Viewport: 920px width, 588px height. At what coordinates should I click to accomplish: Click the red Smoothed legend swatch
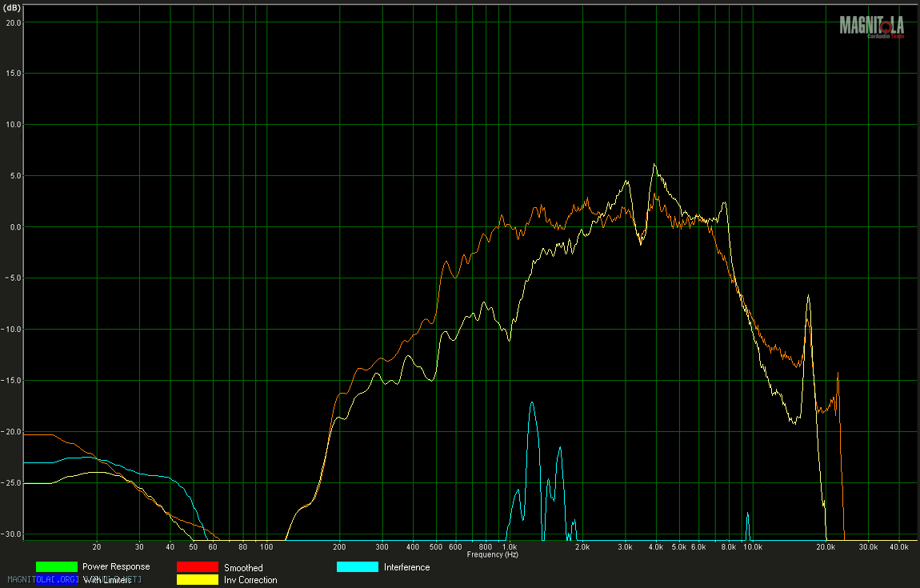pos(197,567)
